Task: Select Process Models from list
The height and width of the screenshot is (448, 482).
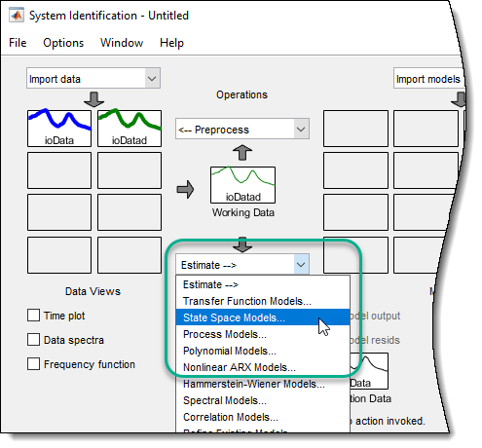Action: [x=263, y=334]
